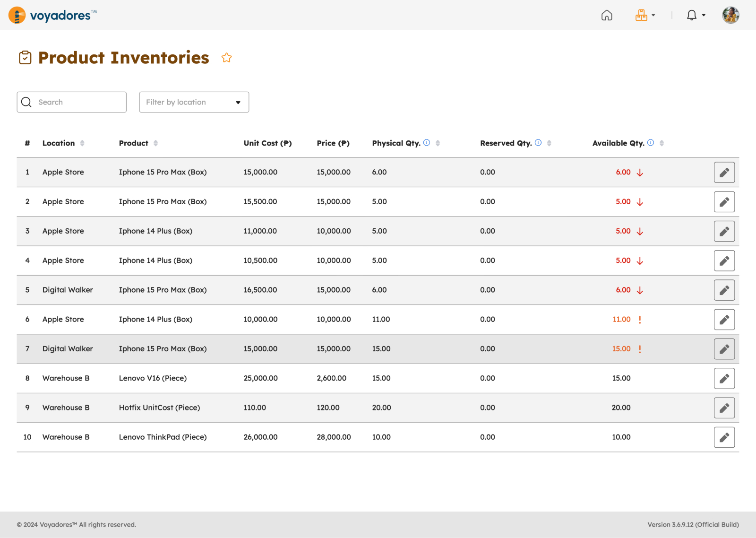Click the Product Inventories heading

coord(124,58)
